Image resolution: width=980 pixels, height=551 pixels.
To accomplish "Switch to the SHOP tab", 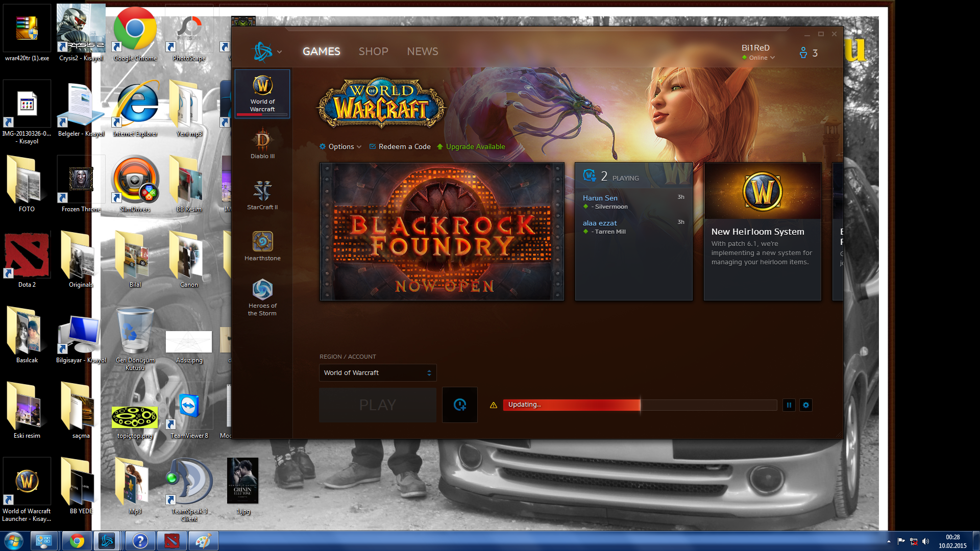I will click(373, 52).
